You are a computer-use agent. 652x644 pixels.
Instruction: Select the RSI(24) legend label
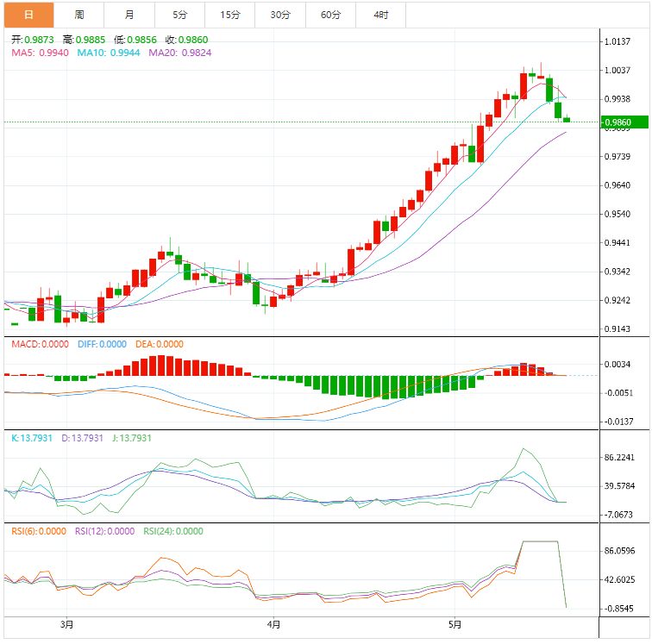point(172,531)
